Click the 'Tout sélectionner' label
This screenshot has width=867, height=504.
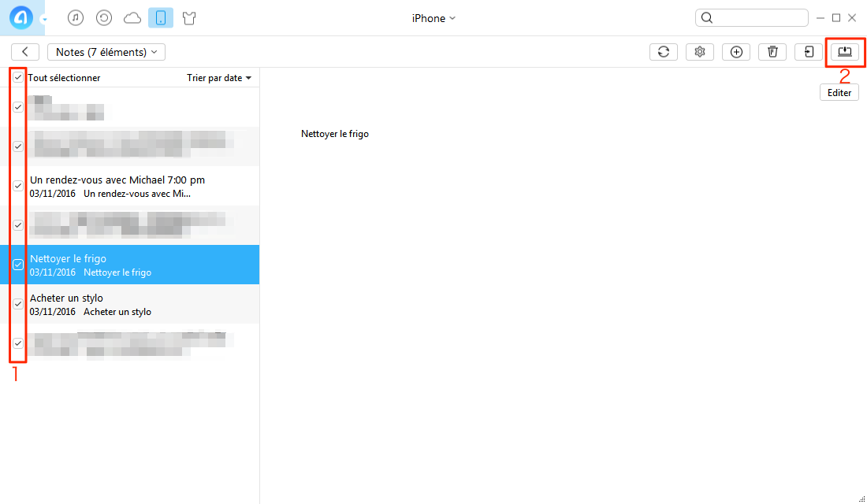[x=64, y=78]
